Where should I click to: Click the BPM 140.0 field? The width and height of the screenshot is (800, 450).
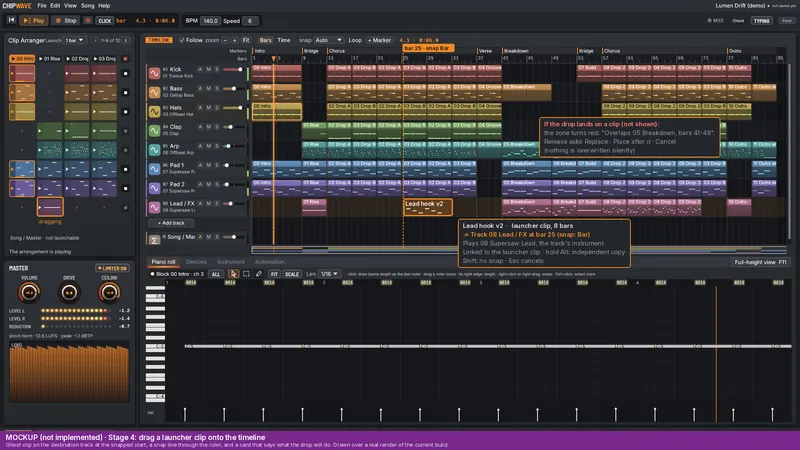pos(210,21)
